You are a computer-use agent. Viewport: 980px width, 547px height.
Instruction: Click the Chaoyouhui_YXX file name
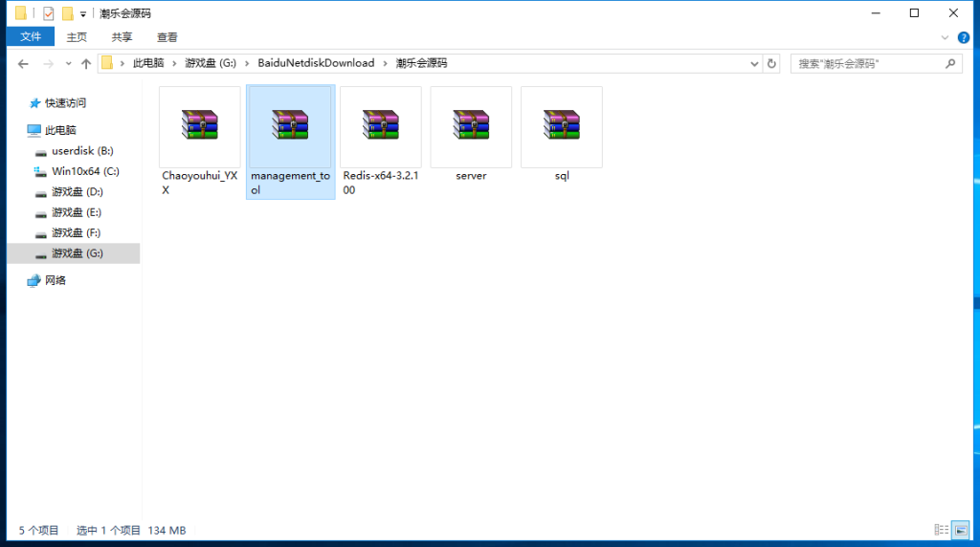[199, 183]
